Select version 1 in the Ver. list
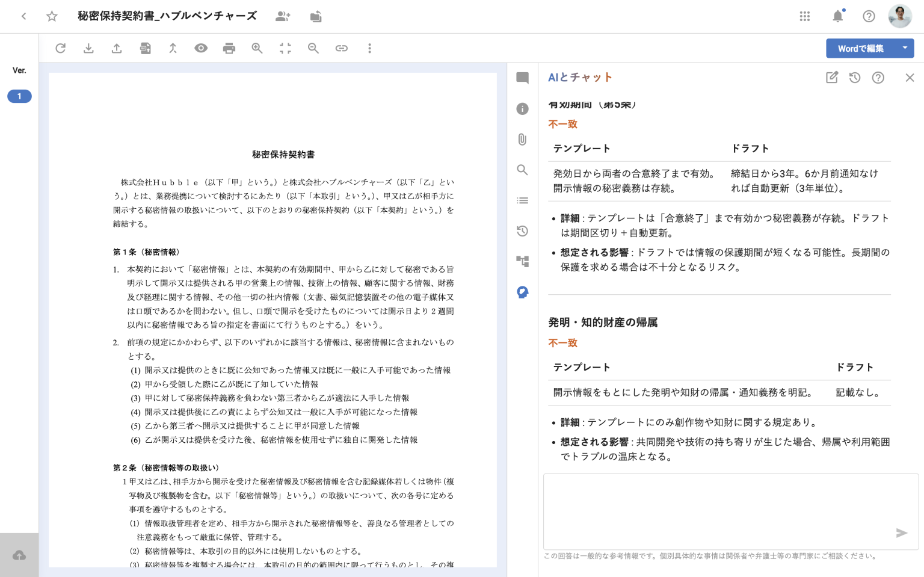 coord(19,96)
